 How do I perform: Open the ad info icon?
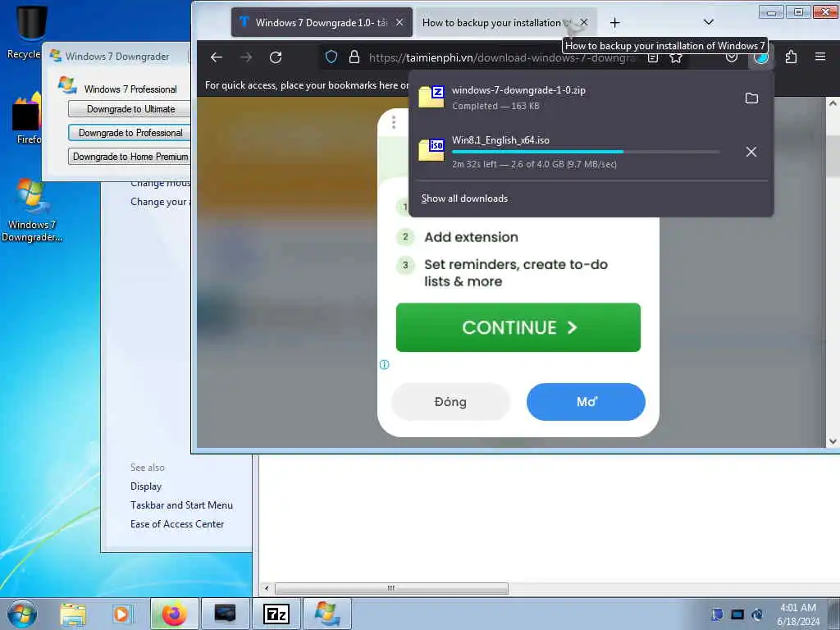click(384, 365)
